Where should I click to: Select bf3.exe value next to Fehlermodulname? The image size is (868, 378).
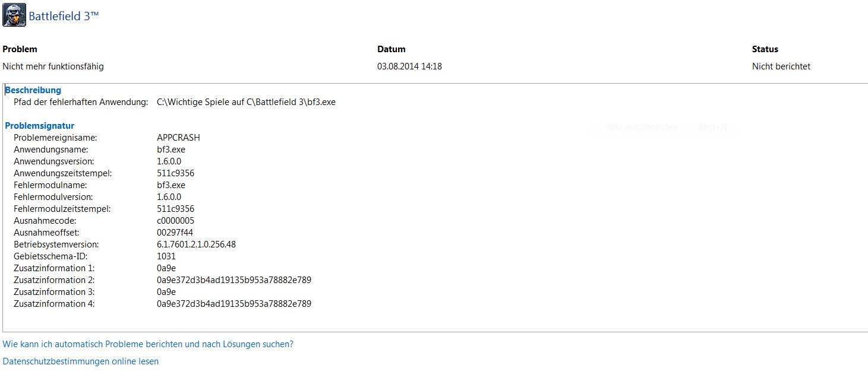[x=171, y=185]
